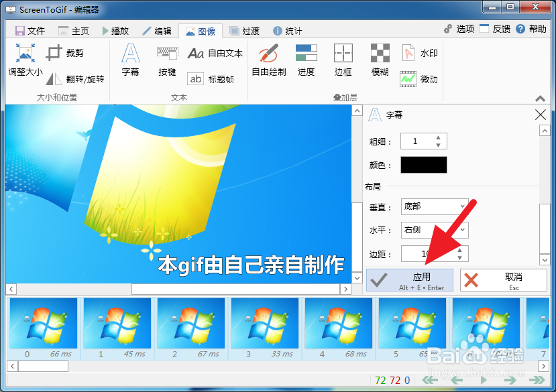Apply the caption with 应用 button
Screen dimensions: 556x392
pyautogui.click(x=410, y=280)
